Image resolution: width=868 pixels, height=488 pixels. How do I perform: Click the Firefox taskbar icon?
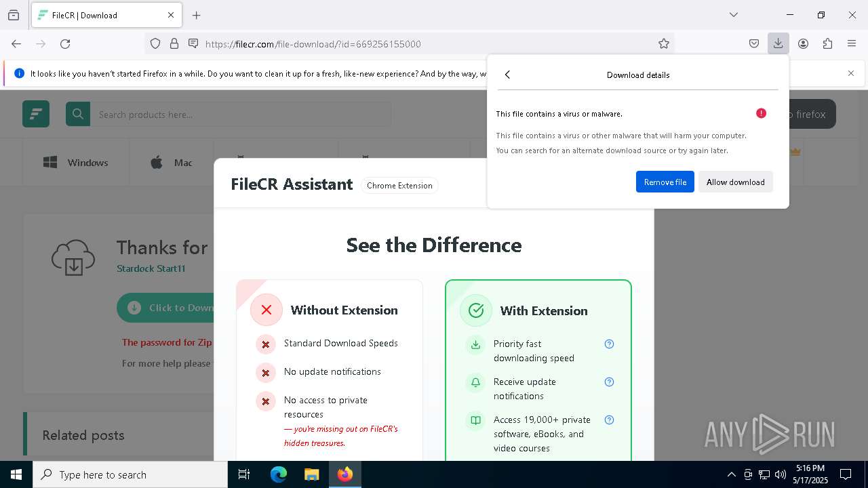pyautogui.click(x=344, y=474)
